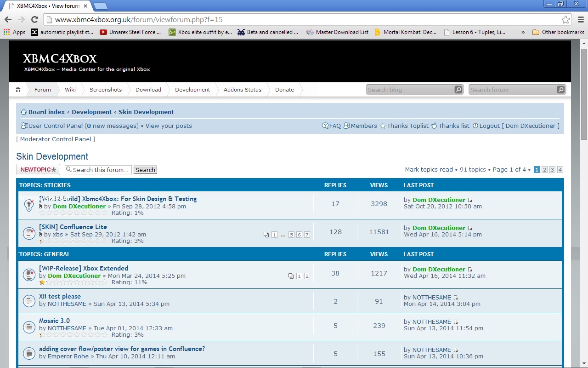This screenshot has height=368, width=588.
Task: Open the Wiki navigation tab
Action: (x=70, y=90)
